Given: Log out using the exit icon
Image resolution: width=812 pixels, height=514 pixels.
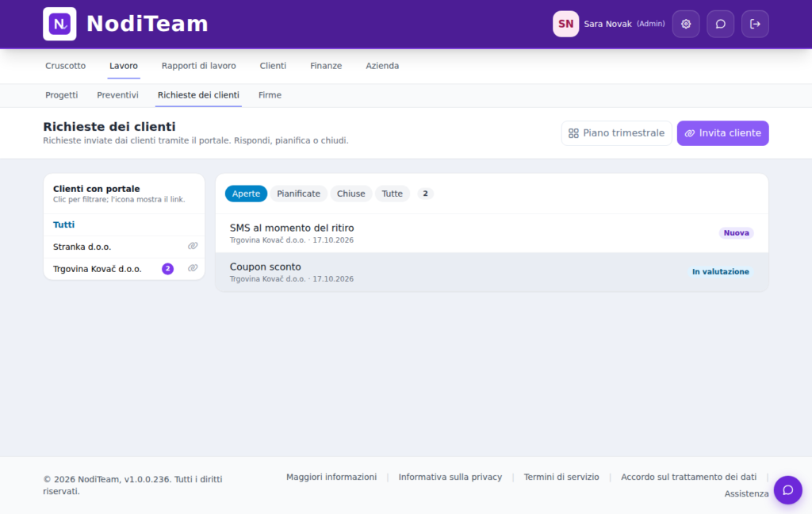Looking at the screenshot, I should 755,24.
